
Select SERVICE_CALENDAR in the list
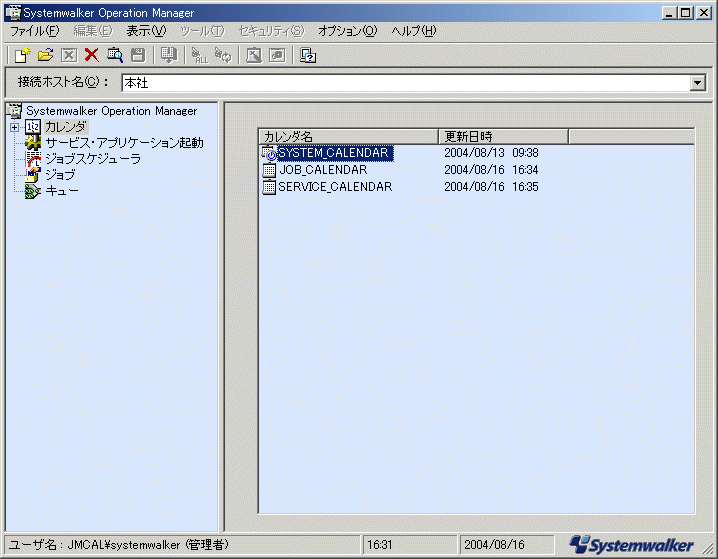click(x=334, y=187)
